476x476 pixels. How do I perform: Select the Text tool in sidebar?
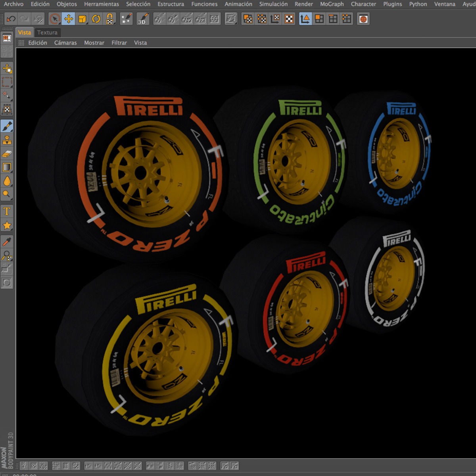tap(7, 211)
